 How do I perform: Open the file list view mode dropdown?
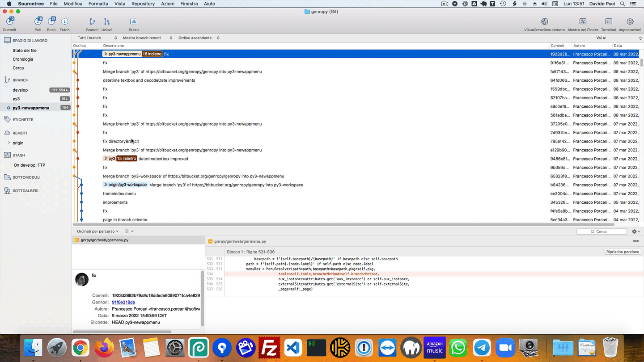129,232
